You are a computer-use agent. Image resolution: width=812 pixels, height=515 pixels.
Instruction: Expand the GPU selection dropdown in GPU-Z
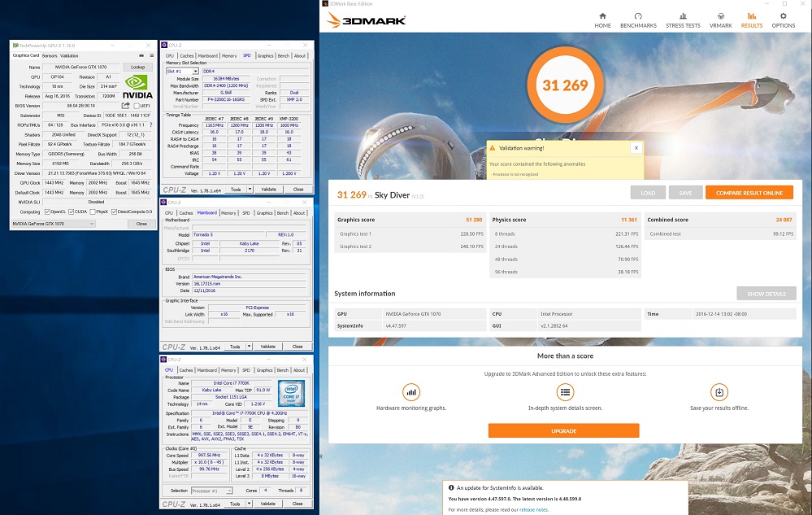coord(91,223)
